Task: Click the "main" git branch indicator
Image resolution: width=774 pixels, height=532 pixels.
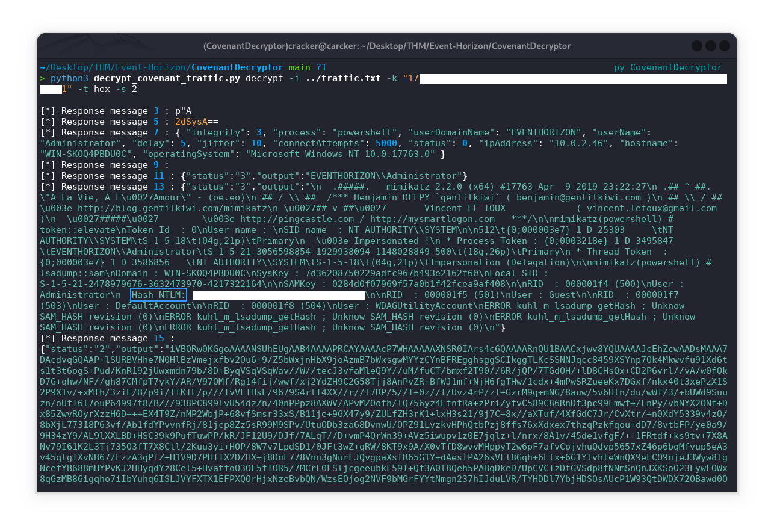Action: [300, 67]
